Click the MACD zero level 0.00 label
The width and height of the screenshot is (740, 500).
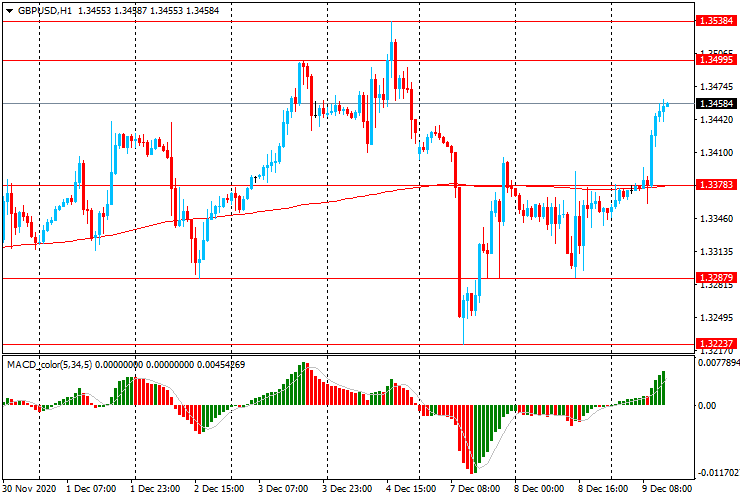pos(706,406)
